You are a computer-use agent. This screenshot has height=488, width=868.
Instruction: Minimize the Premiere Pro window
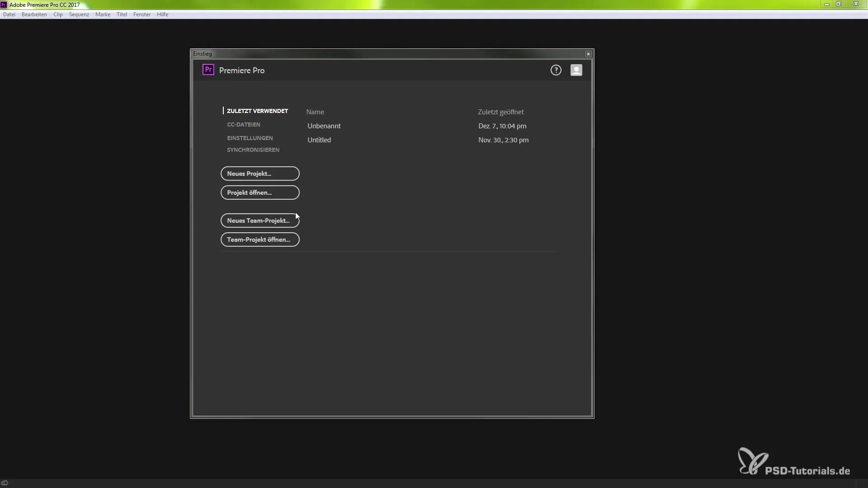tap(826, 4)
